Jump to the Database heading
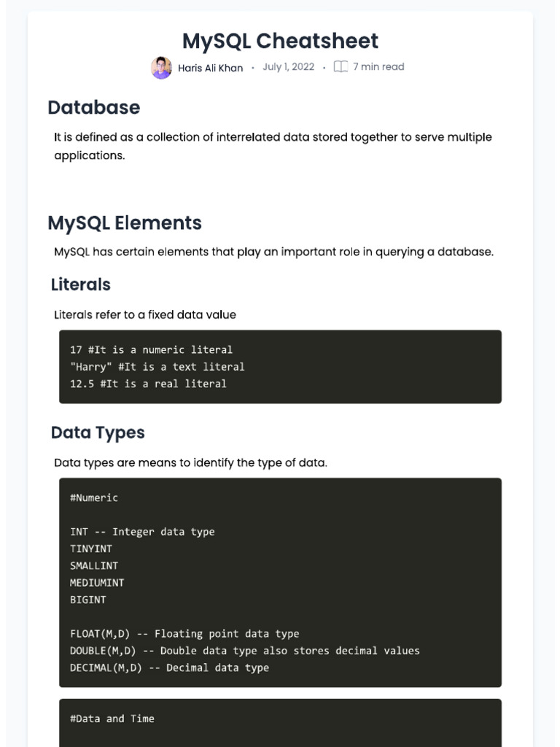This screenshot has width=560, height=747. (93, 107)
